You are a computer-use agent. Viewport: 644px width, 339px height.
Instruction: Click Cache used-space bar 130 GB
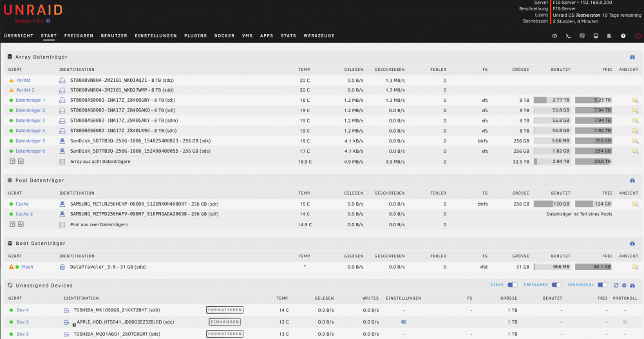pyautogui.click(x=552, y=204)
